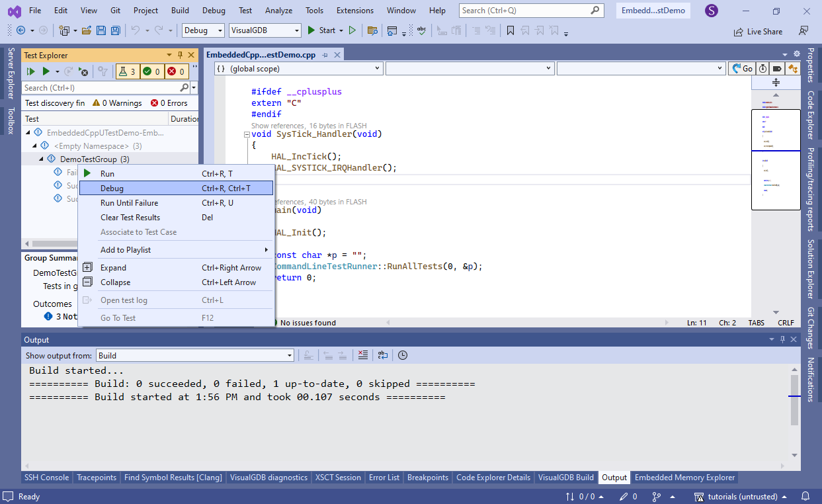The image size is (822, 504).
Task: Click the Clear All icon in Output
Action: 362,355
